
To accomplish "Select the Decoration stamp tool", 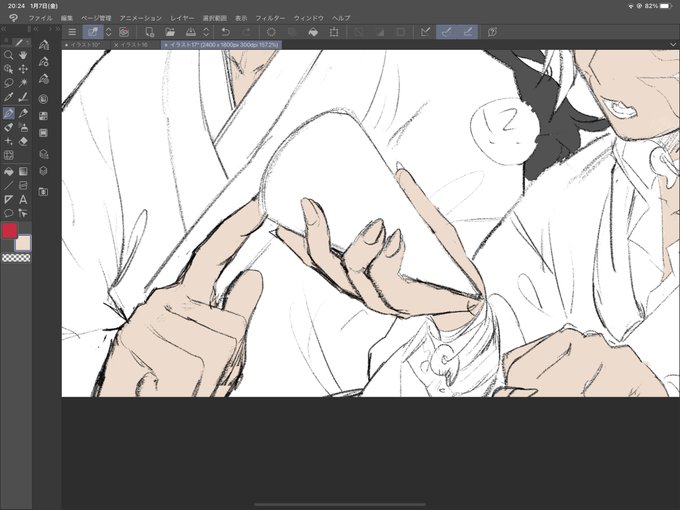I will click(23, 128).
